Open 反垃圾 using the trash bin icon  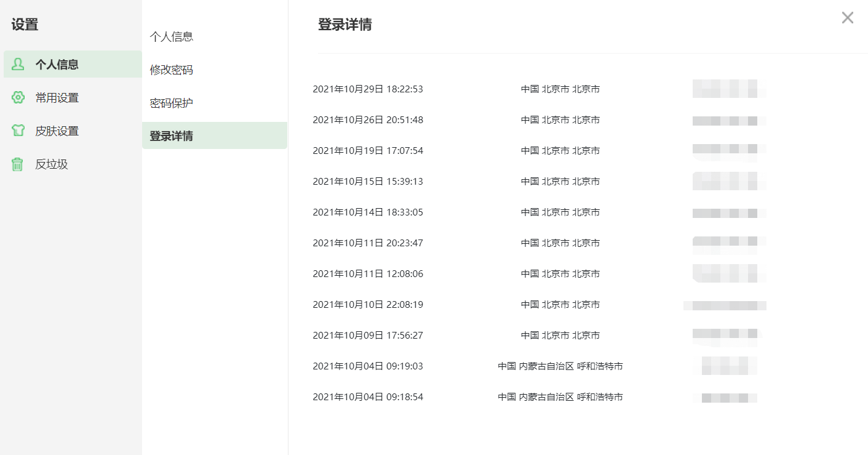click(x=17, y=164)
